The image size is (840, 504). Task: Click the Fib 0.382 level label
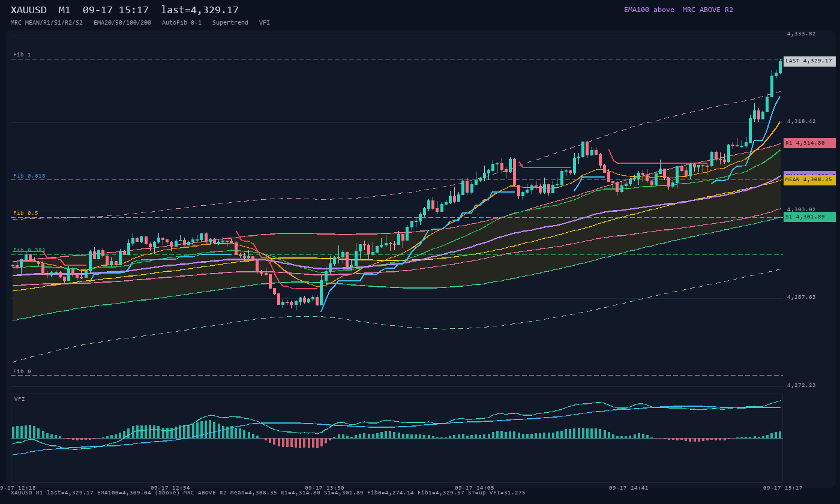tap(29, 250)
